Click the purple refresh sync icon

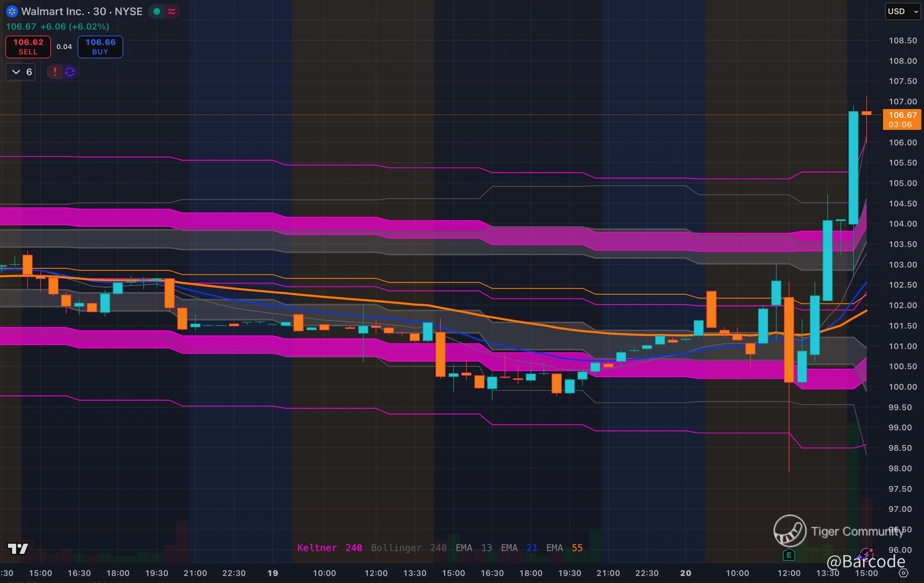click(70, 72)
